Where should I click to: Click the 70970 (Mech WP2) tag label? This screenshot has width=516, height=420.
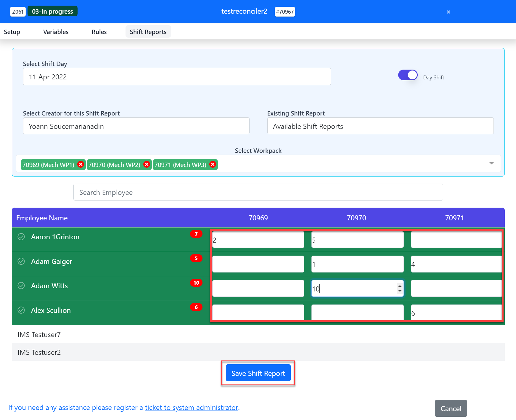click(x=114, y=165)
